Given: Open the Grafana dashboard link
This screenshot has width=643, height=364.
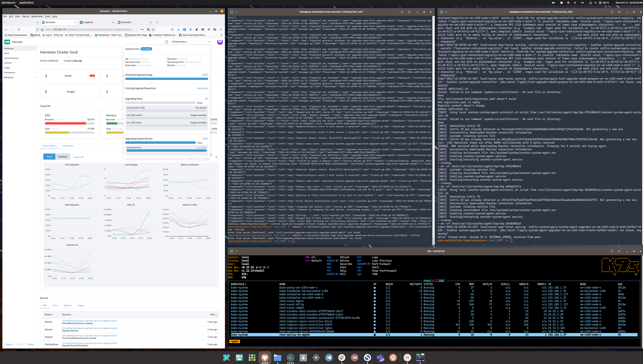Looking at the screenshot, I should click(x=78, y=157).
